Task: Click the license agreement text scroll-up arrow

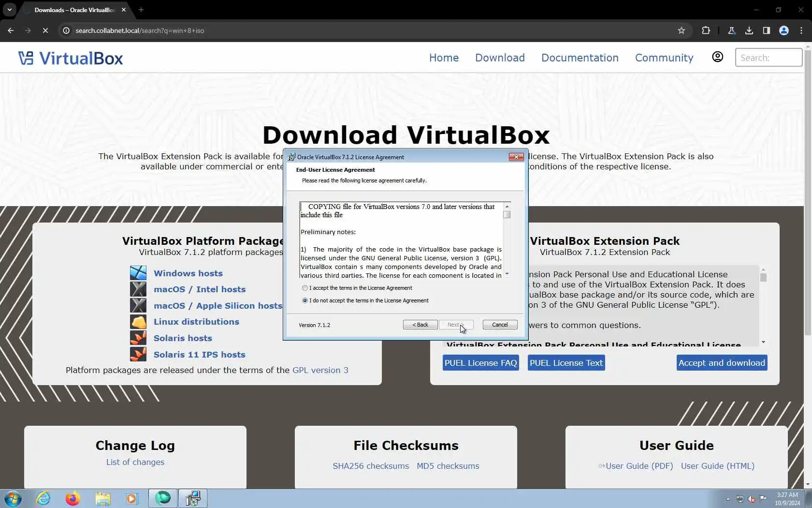Action: click(507, 206)
